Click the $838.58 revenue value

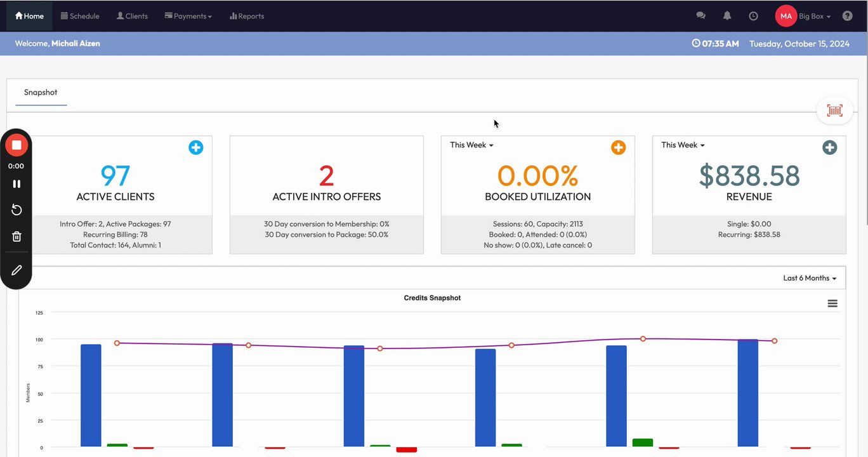click(749, 176)
